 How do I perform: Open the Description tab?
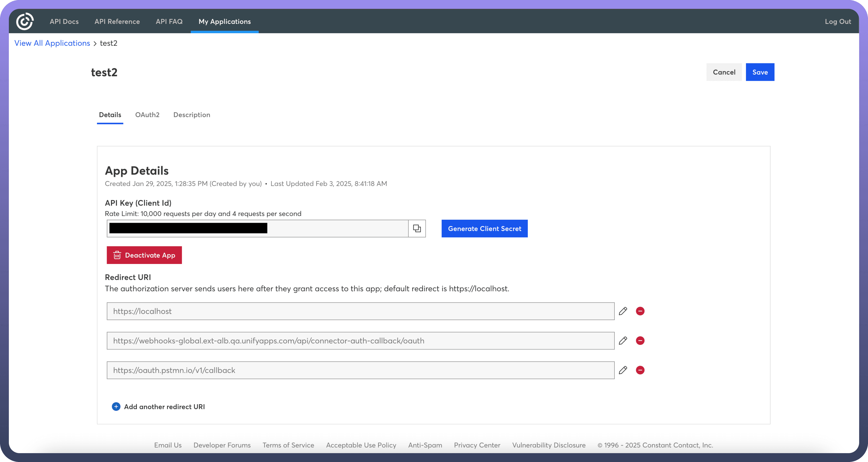pos(192,115)
